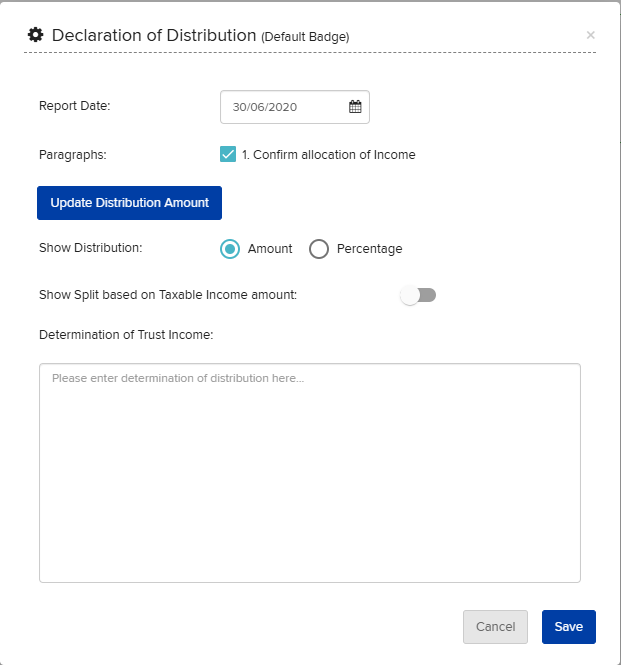The height and width of the screenshot is (665, 621).
Task: Uncheck Confirm allocation of Income checkbox
Action: tap(228, 154)
